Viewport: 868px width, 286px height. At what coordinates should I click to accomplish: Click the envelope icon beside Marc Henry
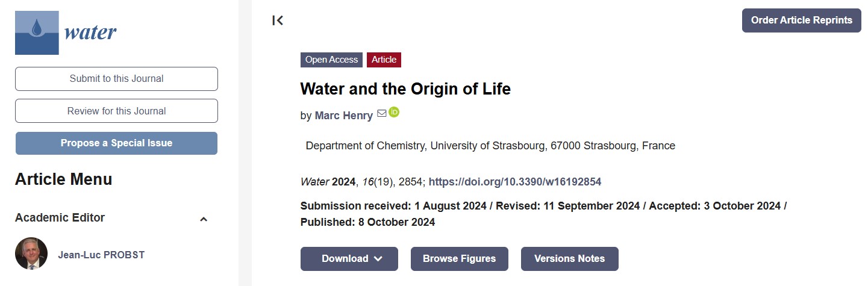point(381,113)
